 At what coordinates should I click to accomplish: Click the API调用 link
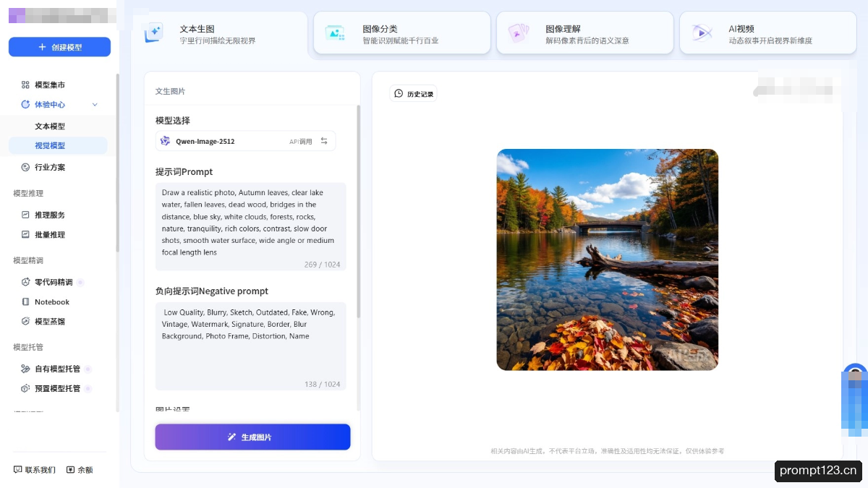click(x=301, y=142)
